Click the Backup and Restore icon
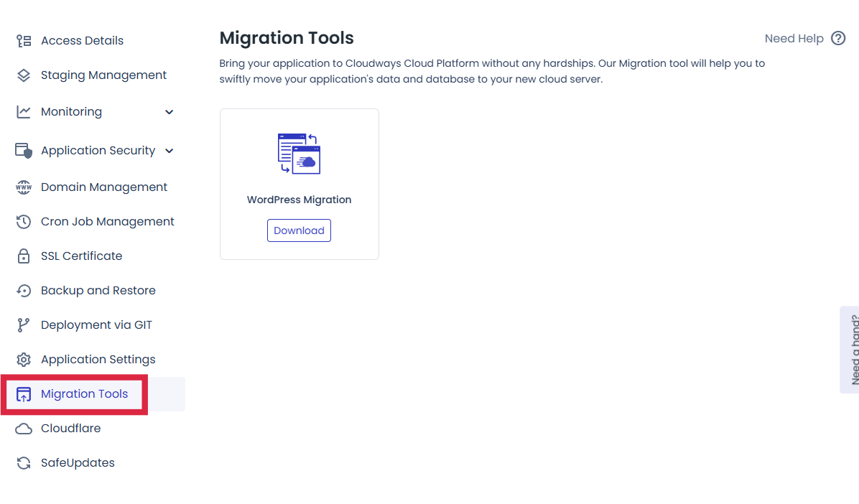Viewport: 859px width, 504px height. click(24, 290)
